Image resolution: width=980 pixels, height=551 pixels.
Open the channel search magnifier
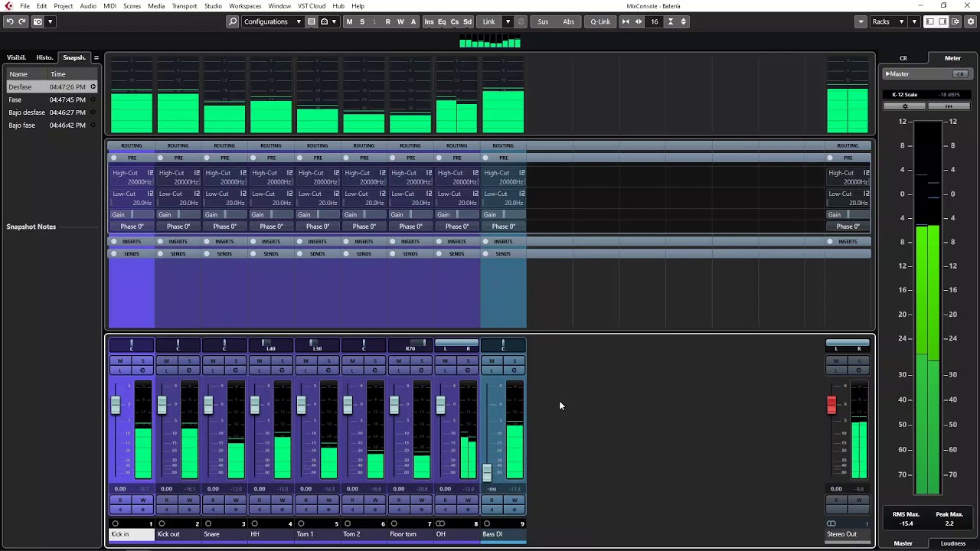pos(233,21)
